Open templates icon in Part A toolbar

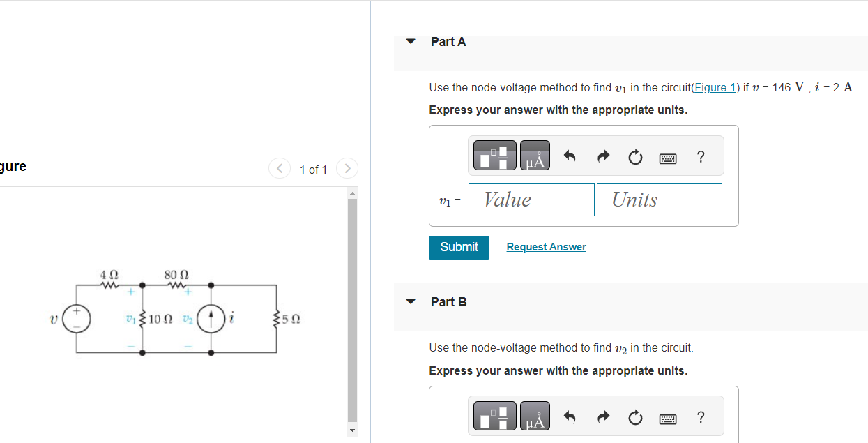(x=495, y=156)
